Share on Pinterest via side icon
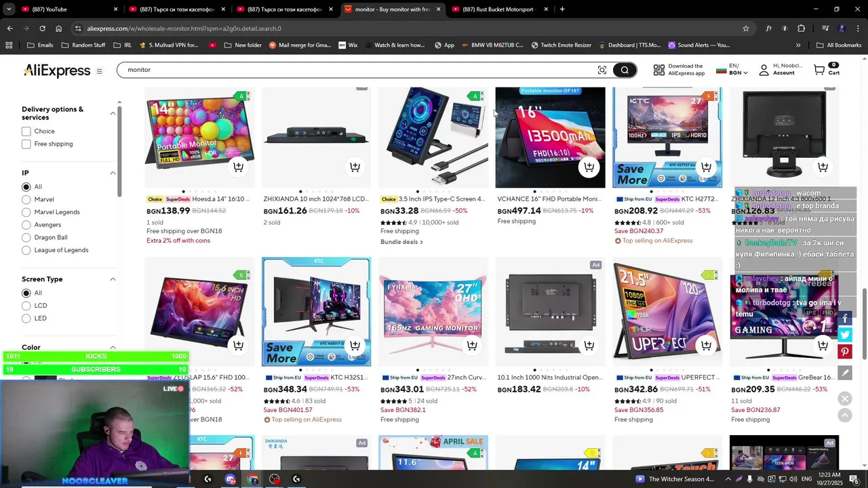 (845, 351)
